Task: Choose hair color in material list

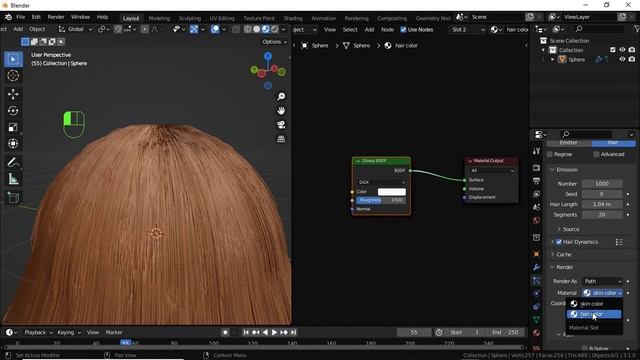Action: [594, 314]
